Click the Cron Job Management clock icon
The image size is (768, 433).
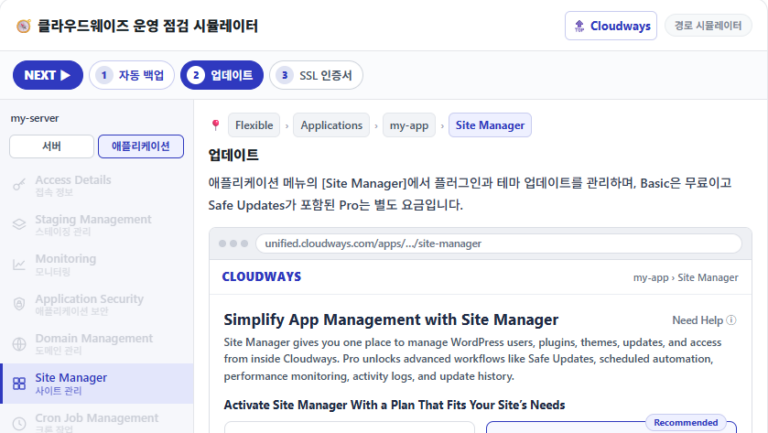(19, 423)
